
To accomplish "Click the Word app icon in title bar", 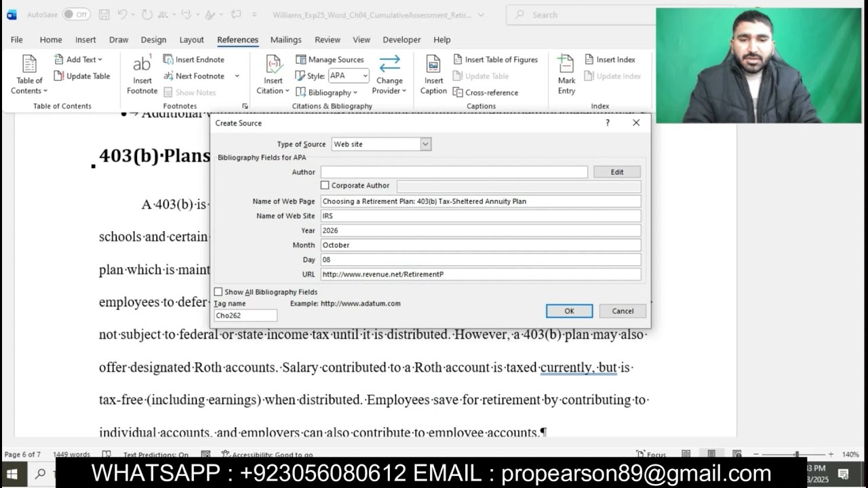I will point(12,14).
